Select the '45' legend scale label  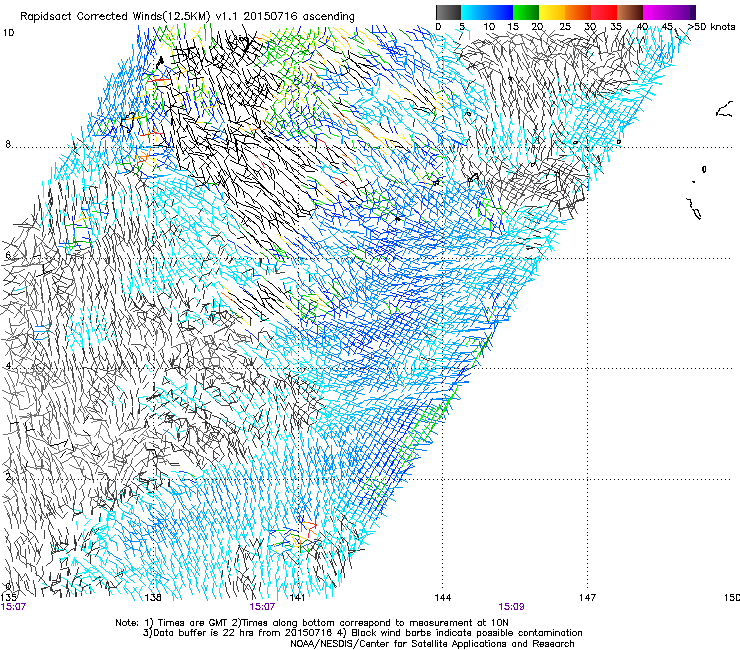(x=667, y=26)
